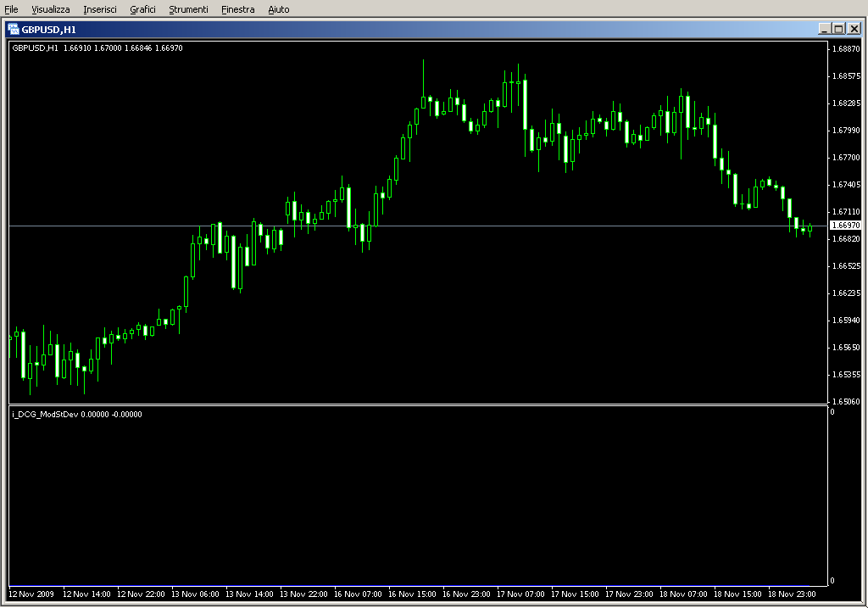Click the 1.65060 price scale value

pyautogui.click(x=847, y=401)
